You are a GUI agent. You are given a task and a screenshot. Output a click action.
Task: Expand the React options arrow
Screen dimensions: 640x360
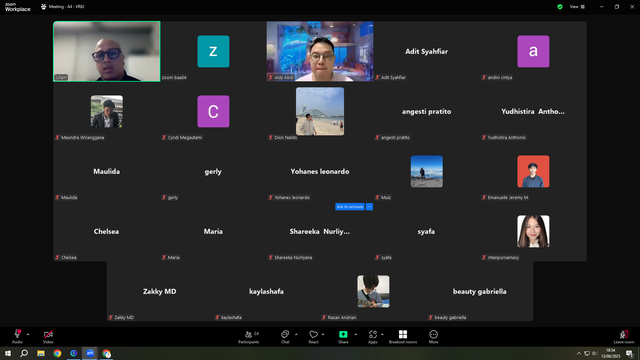(323, 334)
